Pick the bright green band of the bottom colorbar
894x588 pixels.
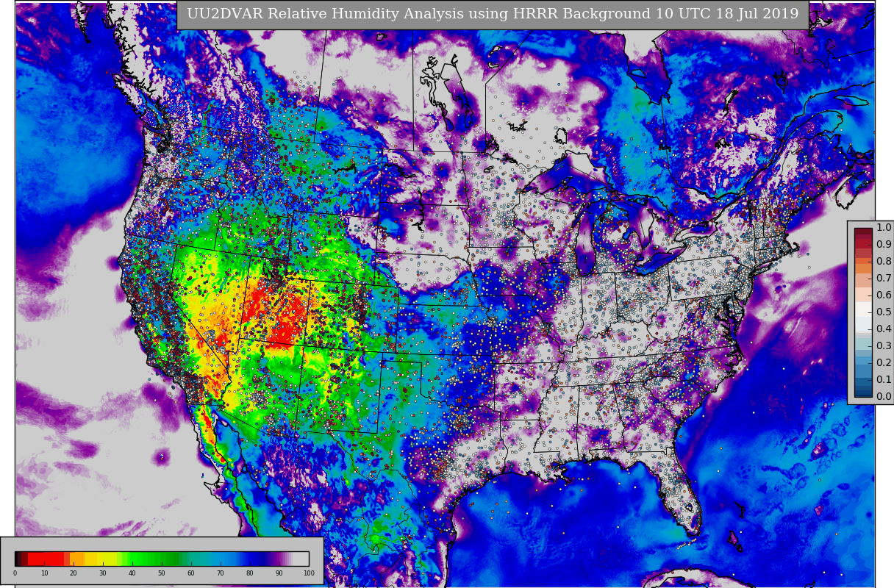(136, 559)
